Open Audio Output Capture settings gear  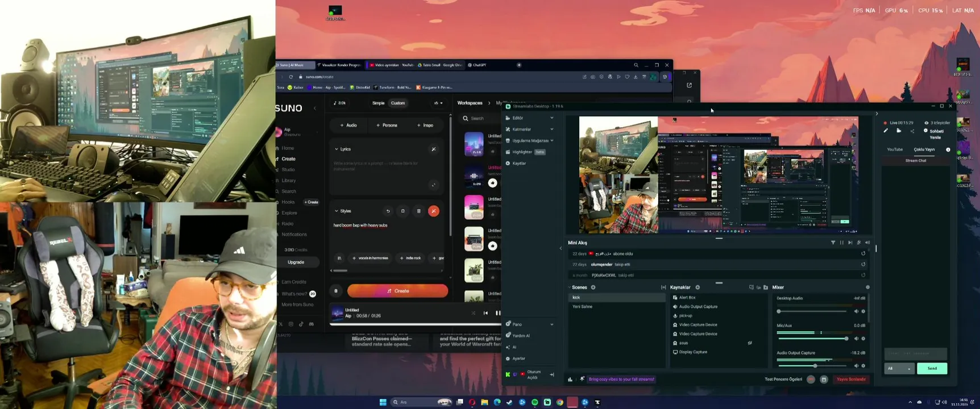863,366
